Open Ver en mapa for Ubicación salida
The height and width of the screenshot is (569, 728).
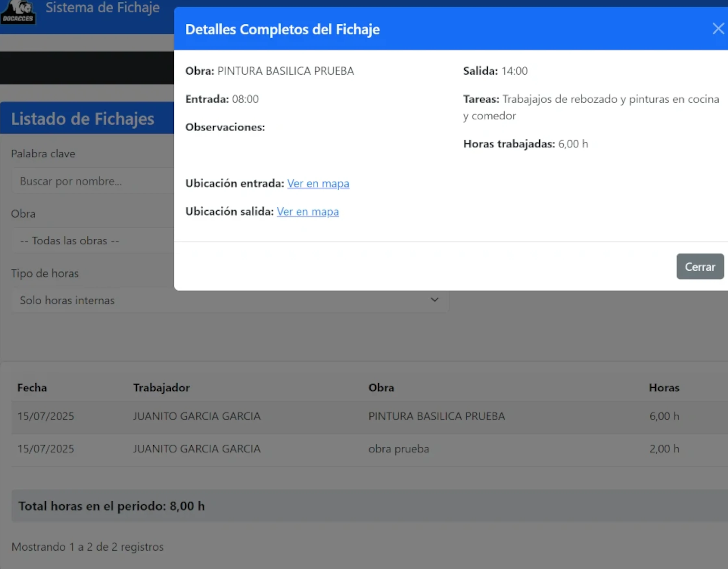click(x=308, y=212)
